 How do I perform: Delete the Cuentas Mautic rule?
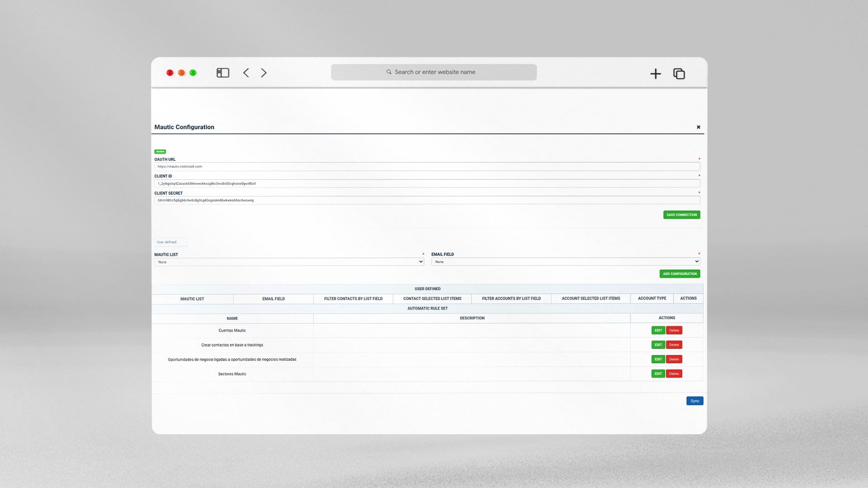(674, 330)
